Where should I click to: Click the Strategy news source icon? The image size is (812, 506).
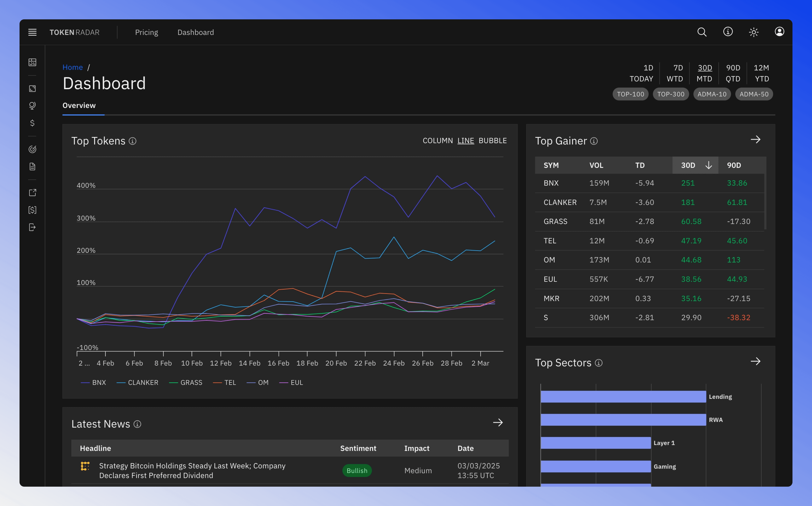pos(85,466)
